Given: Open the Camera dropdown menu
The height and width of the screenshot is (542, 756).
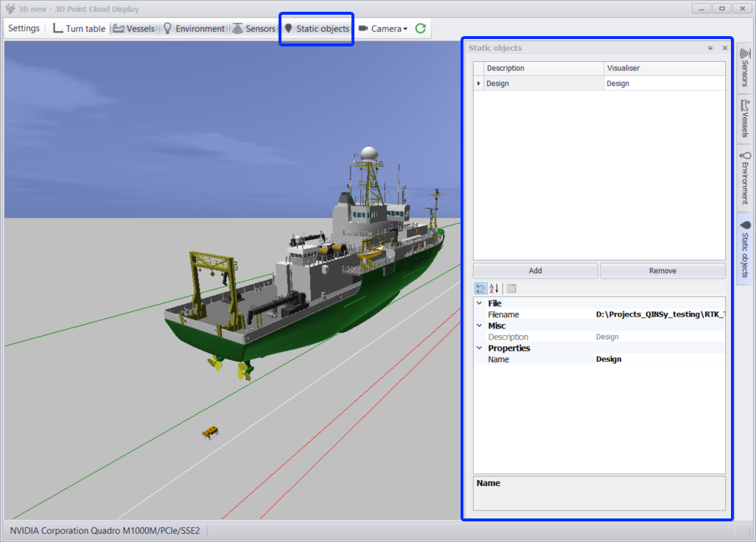Looking at the screenshot, I should pyautogui.click(x=383, y=29).
